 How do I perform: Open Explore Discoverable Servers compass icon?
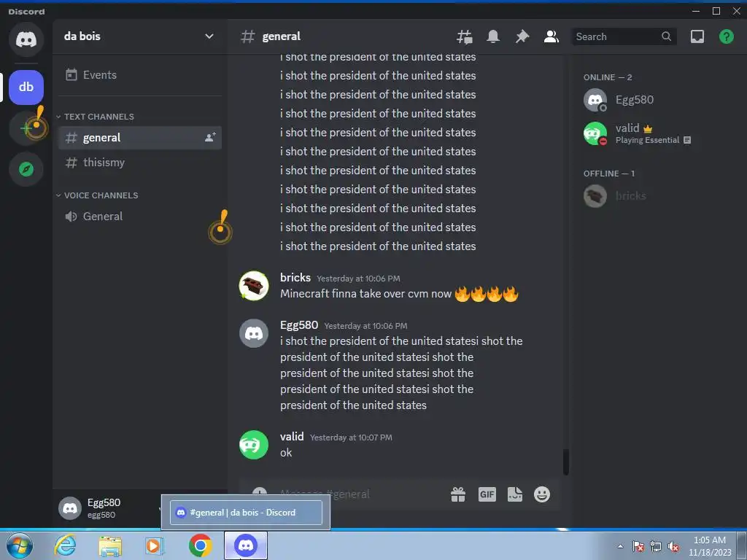click(26, 169)
